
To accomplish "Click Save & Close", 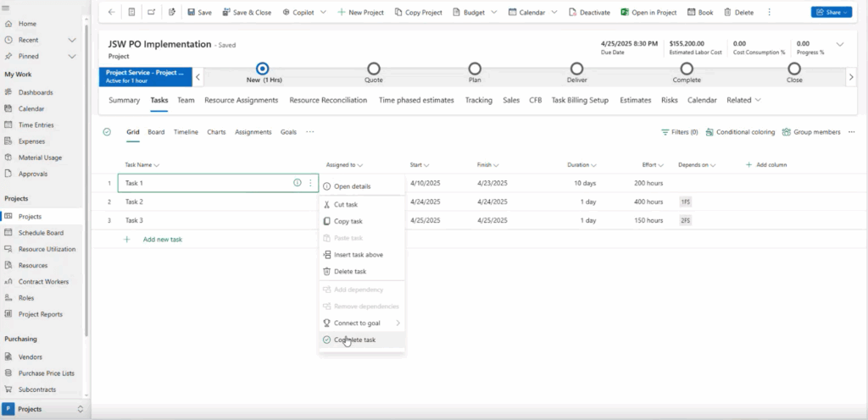I will click(x=247, y=12).
